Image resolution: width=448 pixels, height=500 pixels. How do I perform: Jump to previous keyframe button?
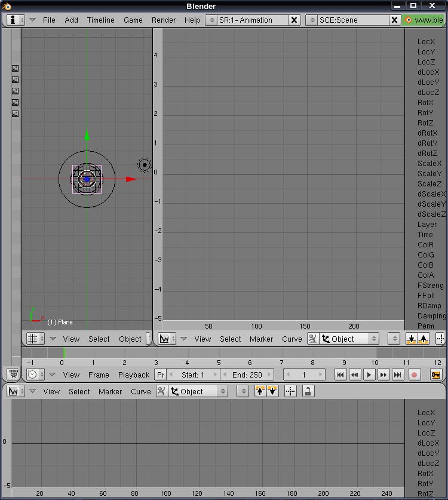click(355, 375)
